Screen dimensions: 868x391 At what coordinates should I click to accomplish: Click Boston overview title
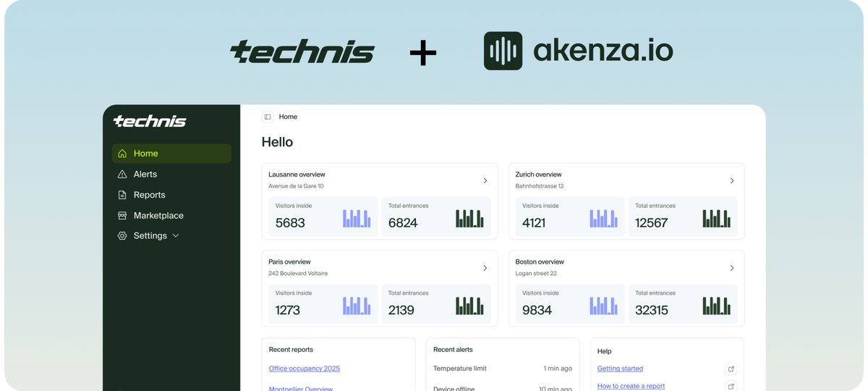coord(540,262)
